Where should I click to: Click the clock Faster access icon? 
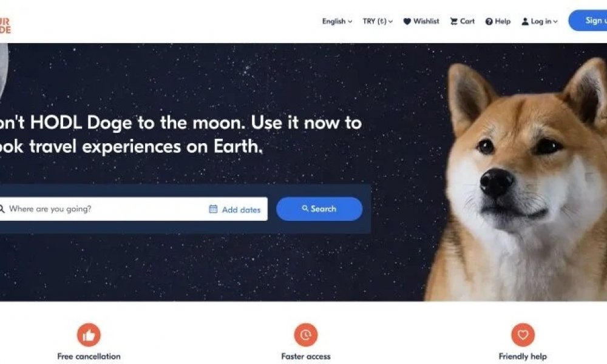[x=306, y=335]
